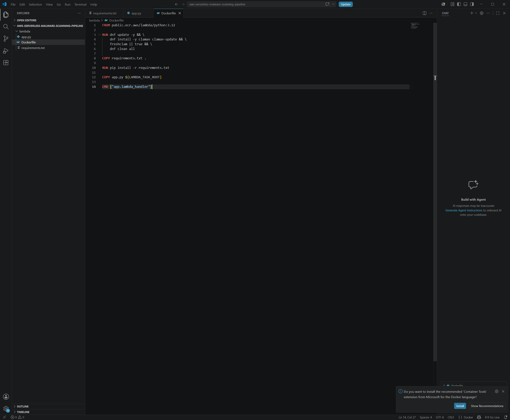
Task: Click Go Live in status bar
Action: pyautogui.click(x=492, y=417)
